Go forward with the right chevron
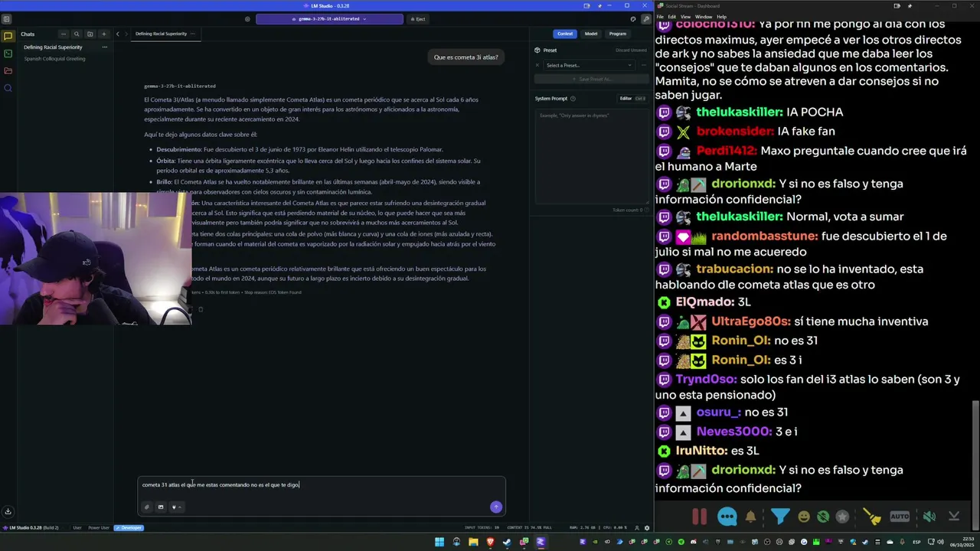 127,34
